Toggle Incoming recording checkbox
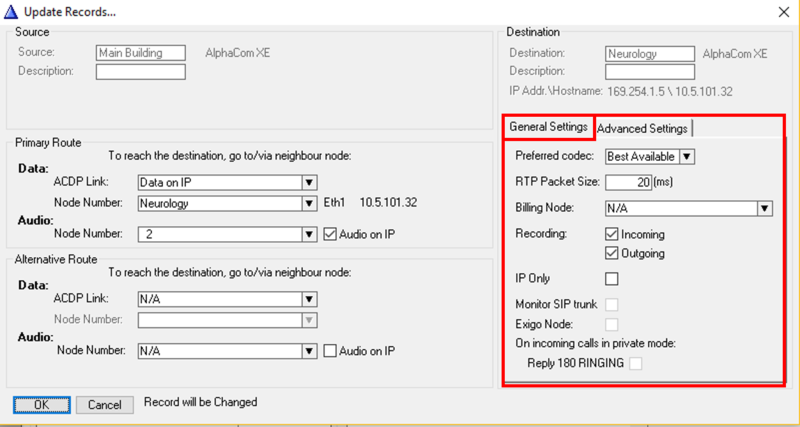The image size is (800, 427). click(x=611, y=235)
